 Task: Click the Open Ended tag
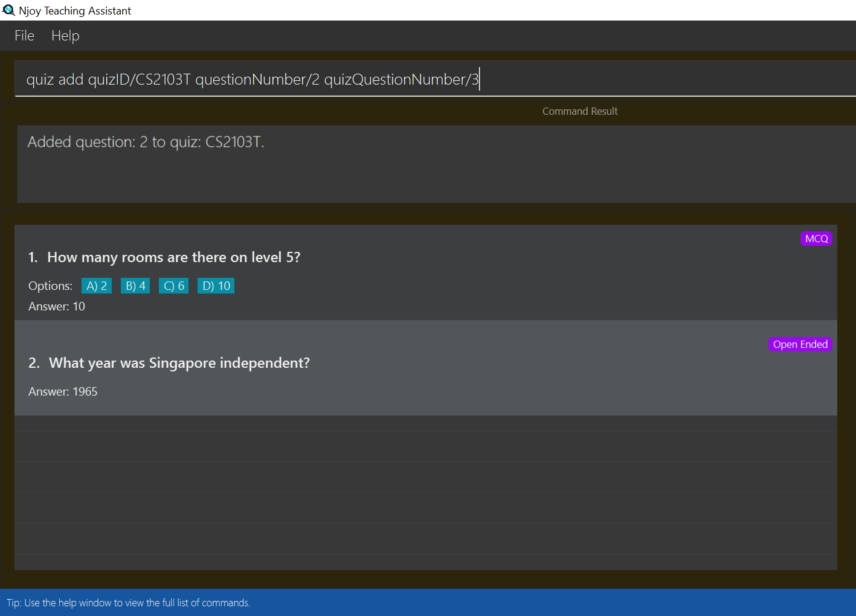pyautogui.click(x=800, y=344)
